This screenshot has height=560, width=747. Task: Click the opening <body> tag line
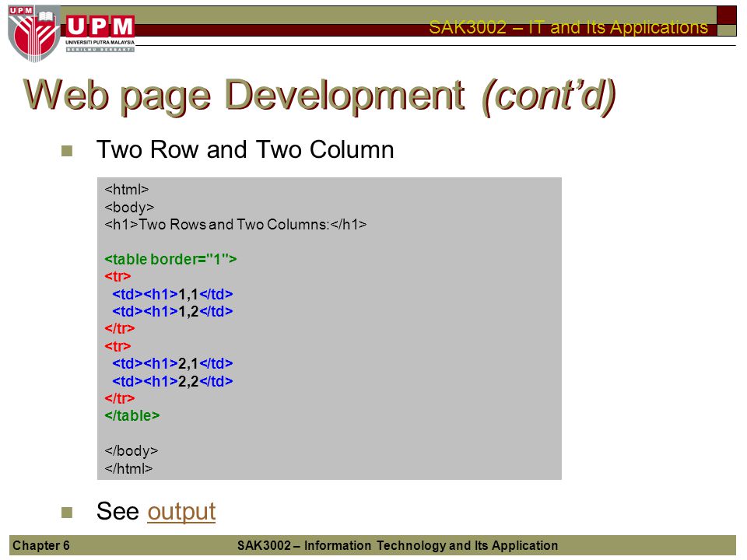(129, 207)
